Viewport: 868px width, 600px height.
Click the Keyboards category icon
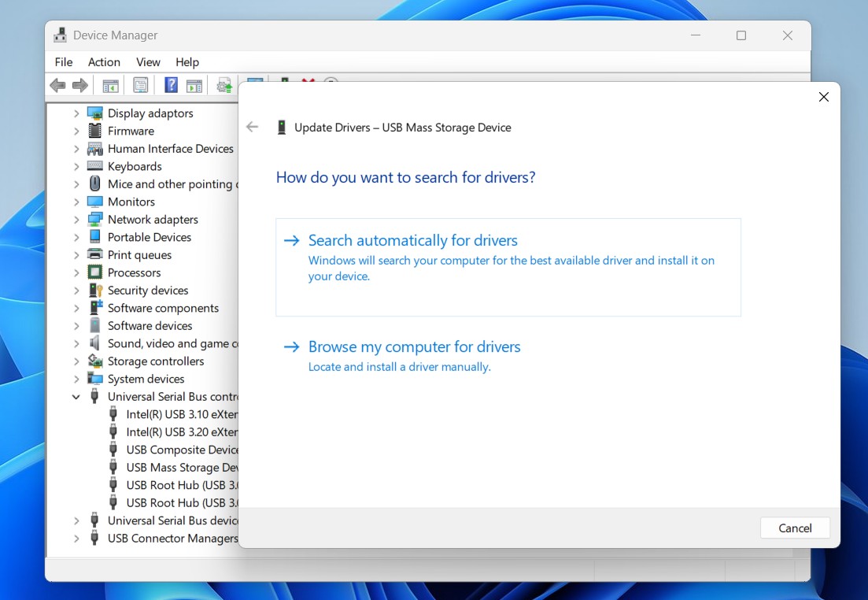point(95,166)
